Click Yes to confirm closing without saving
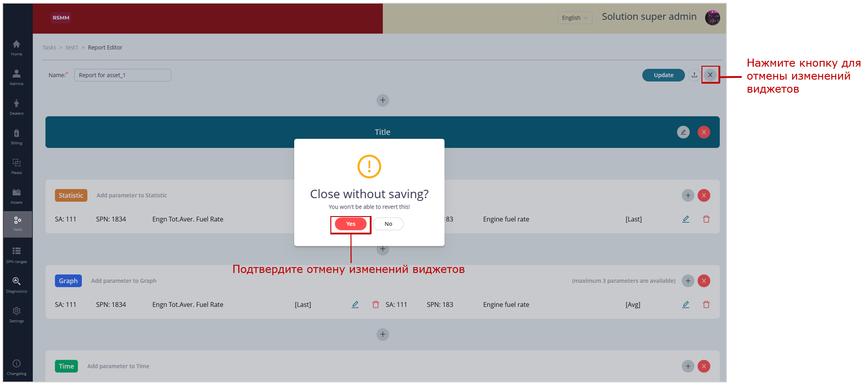The height and width of the screenshot is (387, 868). (x=351, y=224)
